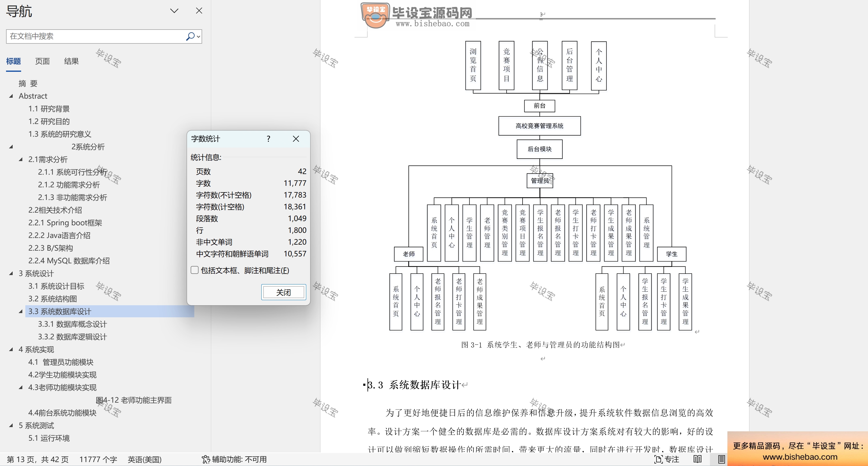The image size is (868, 466).
Task: Go to heading 4.1 管理员功能模块
Action: [x=61, y=362]
